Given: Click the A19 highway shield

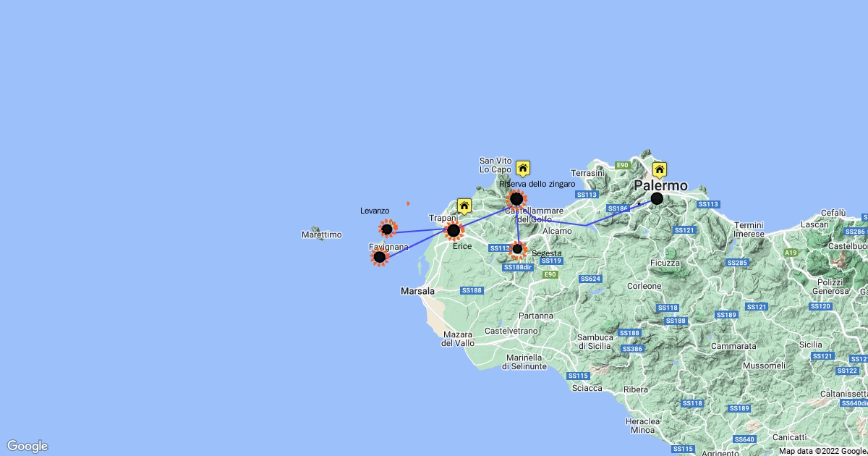Looking at the screenshot, I should [x=791, y=253].
